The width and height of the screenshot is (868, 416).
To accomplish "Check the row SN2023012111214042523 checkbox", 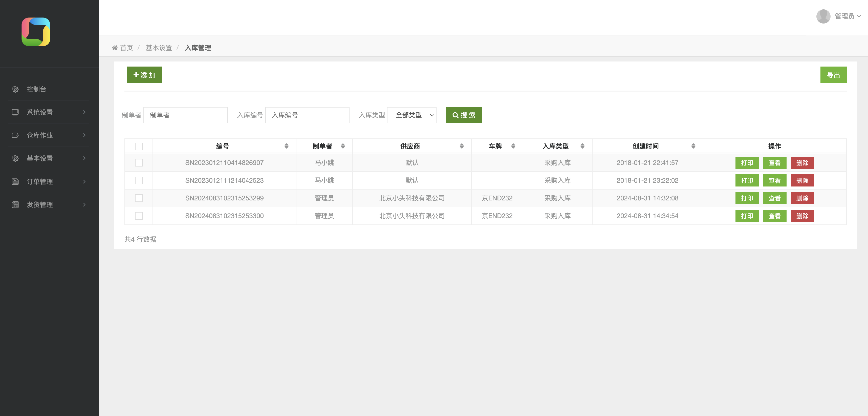I will (x=139, y=180).
